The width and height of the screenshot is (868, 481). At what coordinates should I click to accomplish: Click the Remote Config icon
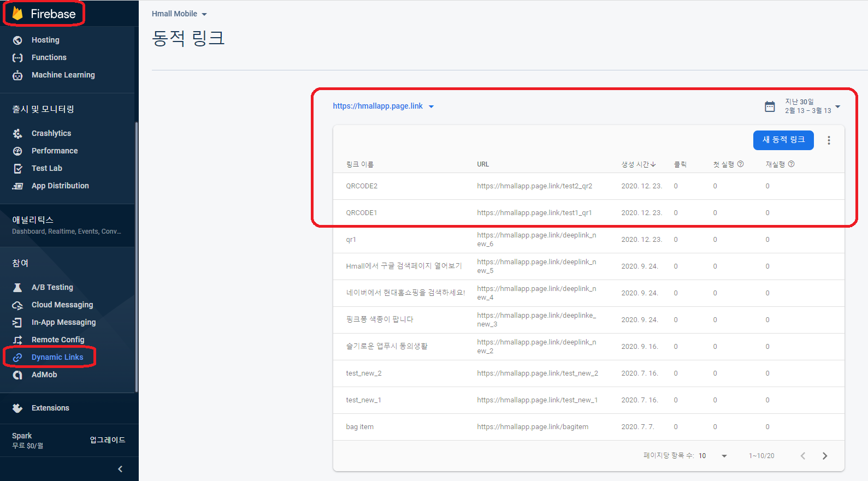(x=17, y=340)
